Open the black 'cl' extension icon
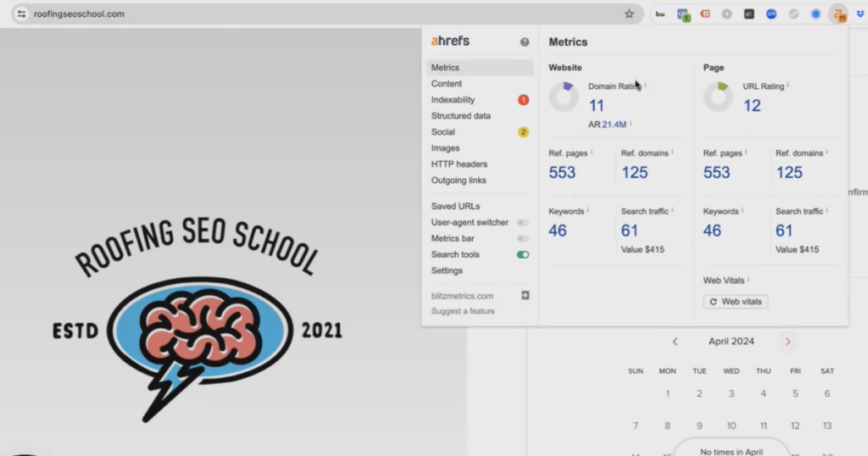The image size is (868, 456). (x=749, y=14)
